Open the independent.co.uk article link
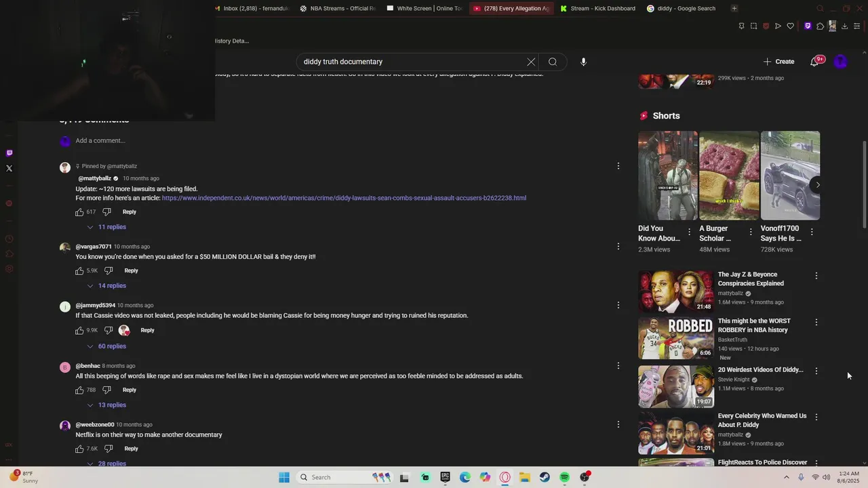This screenshot has width=868, height=488. click(344, 198)
